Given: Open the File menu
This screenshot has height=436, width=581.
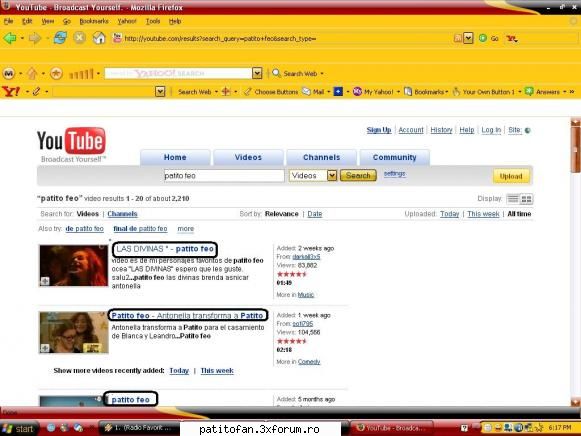Looking at the screenshot, I should point(9,21).
